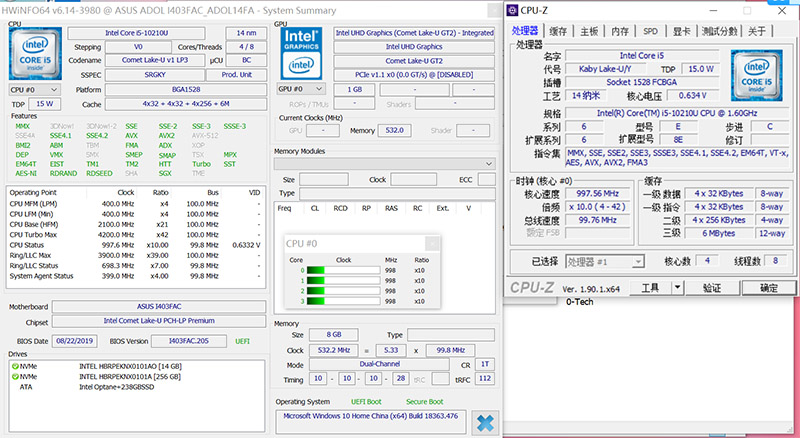Open the 显卡 tab in CPU-Z
This screenshot has width=800, height=438.
(681, 31)
